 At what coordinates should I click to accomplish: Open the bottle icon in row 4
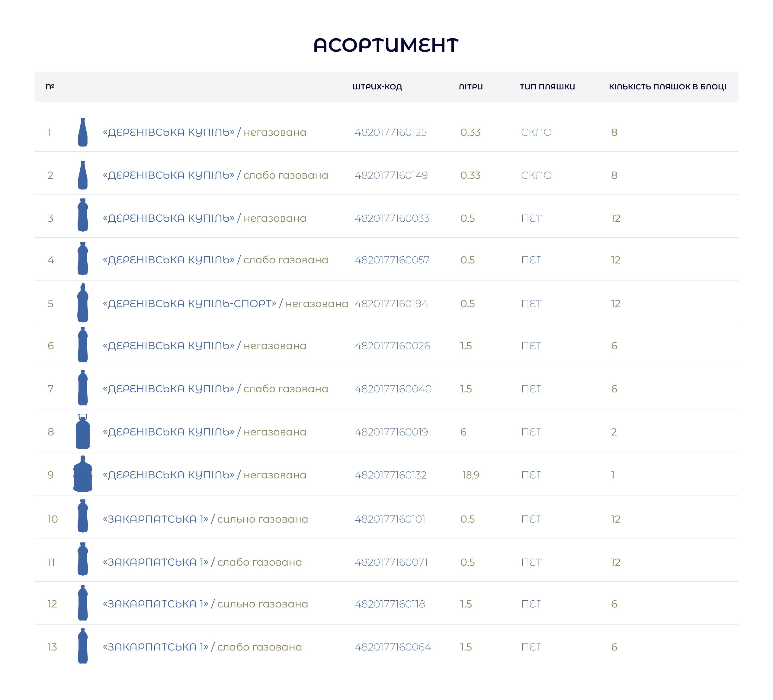(x=83, y=259)
